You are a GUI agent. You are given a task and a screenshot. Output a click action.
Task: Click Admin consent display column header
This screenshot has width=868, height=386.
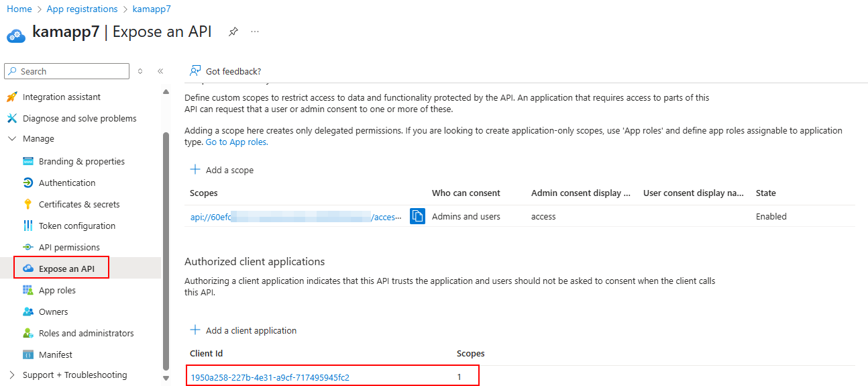pos(581,193)
